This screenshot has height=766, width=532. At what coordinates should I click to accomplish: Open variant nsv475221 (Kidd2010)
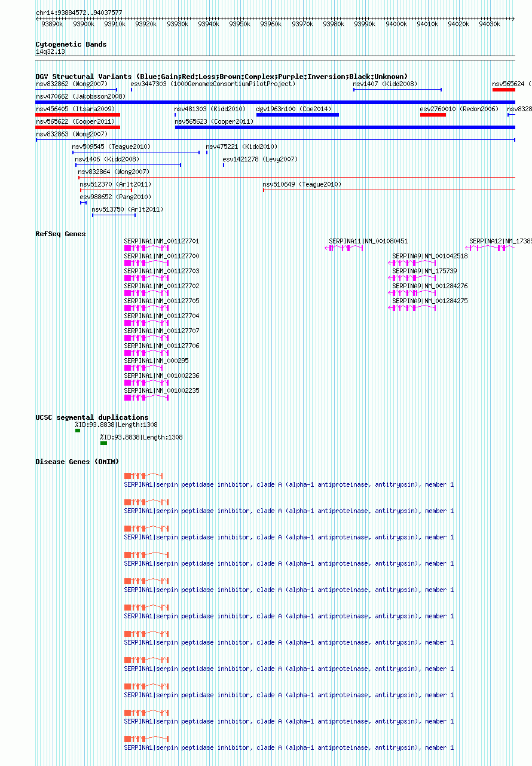[x=241, y=147]
